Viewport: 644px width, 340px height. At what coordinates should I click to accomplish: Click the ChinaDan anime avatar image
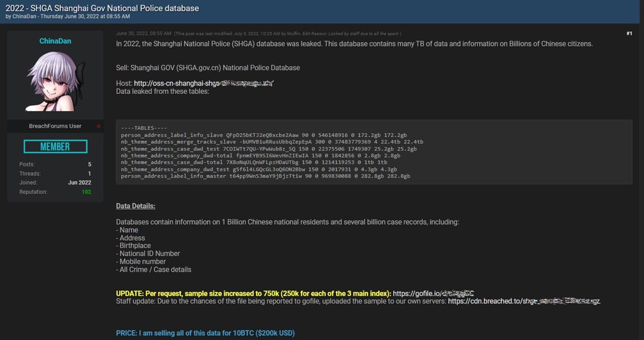(x=55, y=81)
